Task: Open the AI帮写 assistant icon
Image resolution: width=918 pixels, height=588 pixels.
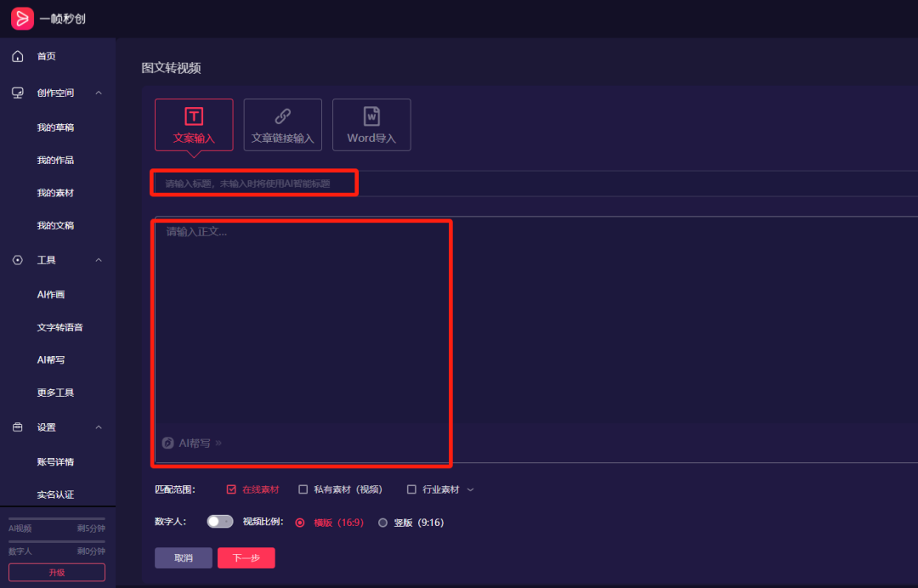Action: tap(167, 442)
